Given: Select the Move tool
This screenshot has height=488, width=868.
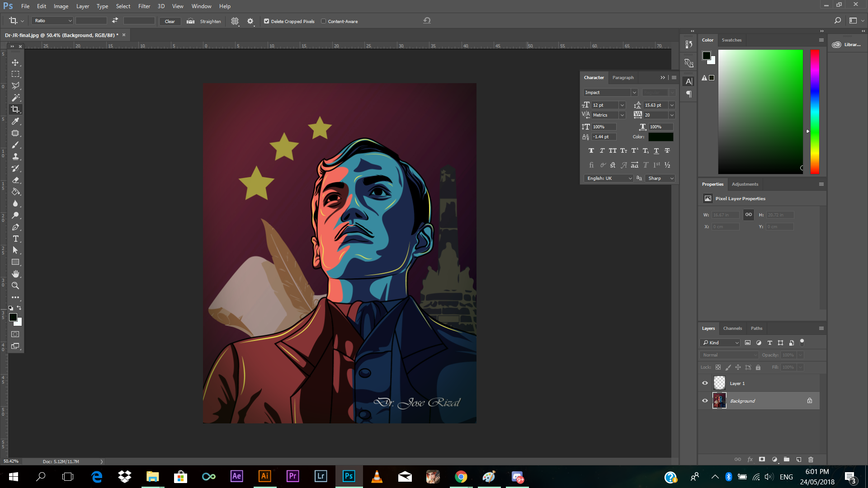Looking at the screenshot, I should pos(15,62).
